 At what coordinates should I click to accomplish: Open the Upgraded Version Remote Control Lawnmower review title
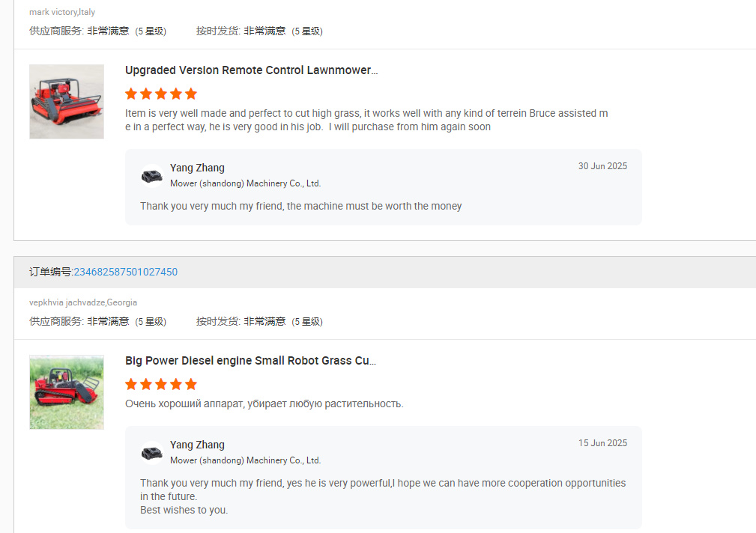pos(251,70)
